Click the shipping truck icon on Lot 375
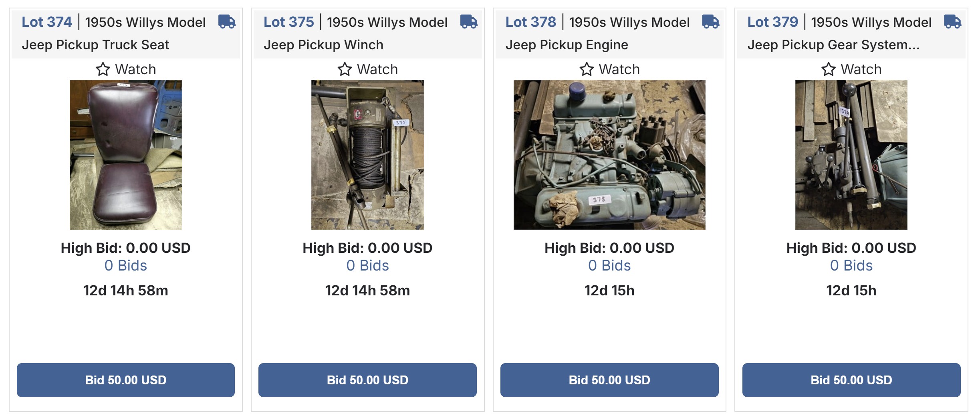 [468, 22]
